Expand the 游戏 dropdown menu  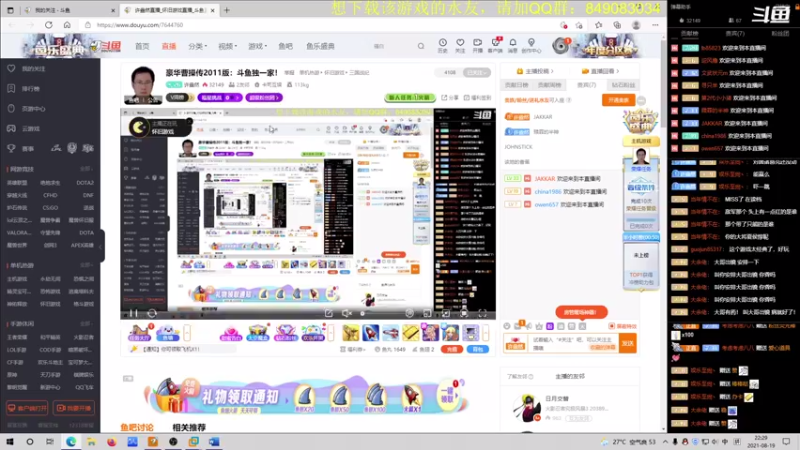click(258, 46)
